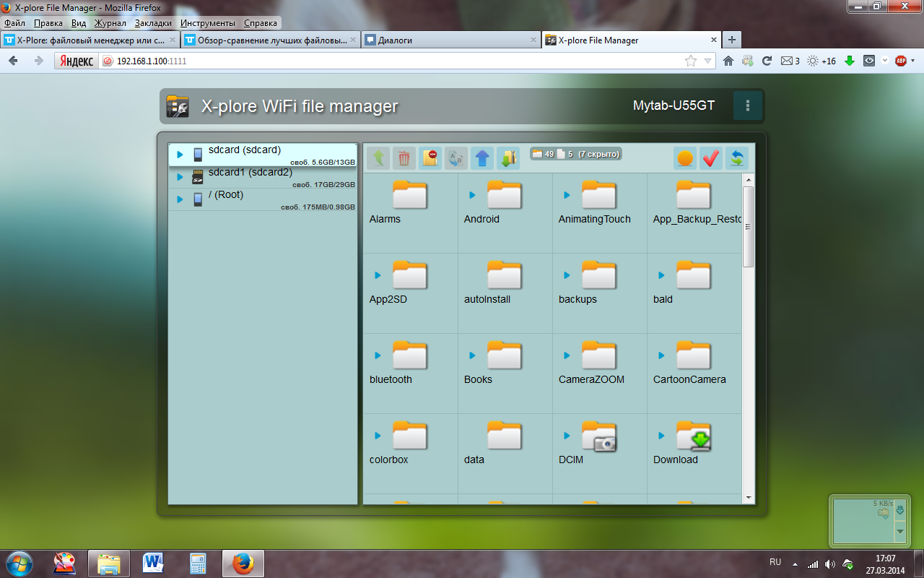Viewport: 924px width, 578px height.
Task: Reload the page with the refresh icon
Action: coord(767,61)
